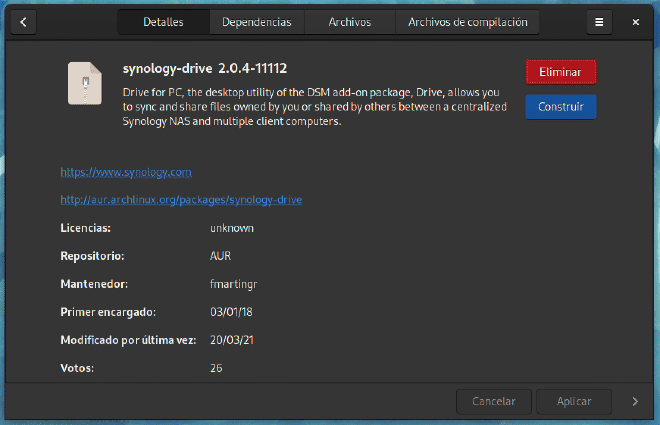The image size is (660, 425).
Task: Expand pending operations with the bottom chevron
Action: click(x=635, y=401)
